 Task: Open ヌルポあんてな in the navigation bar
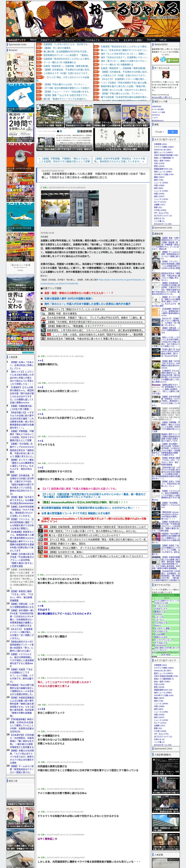point(111,40)
